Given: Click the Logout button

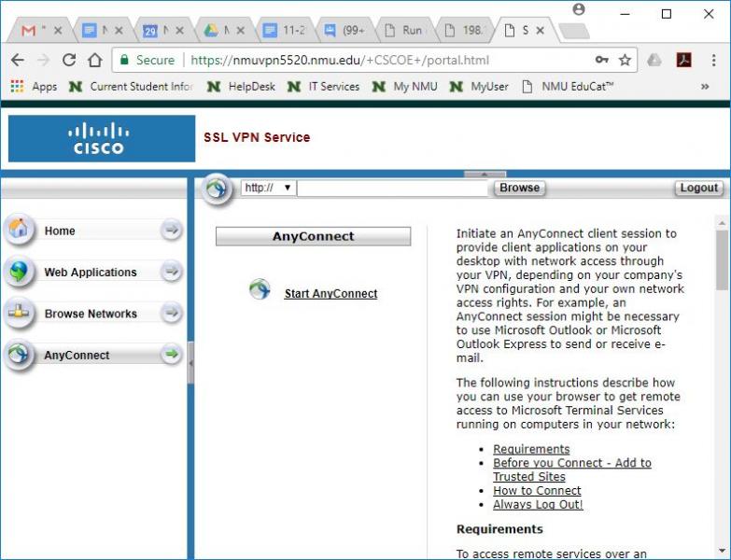Looking at the screenshot, I should 699,188.
